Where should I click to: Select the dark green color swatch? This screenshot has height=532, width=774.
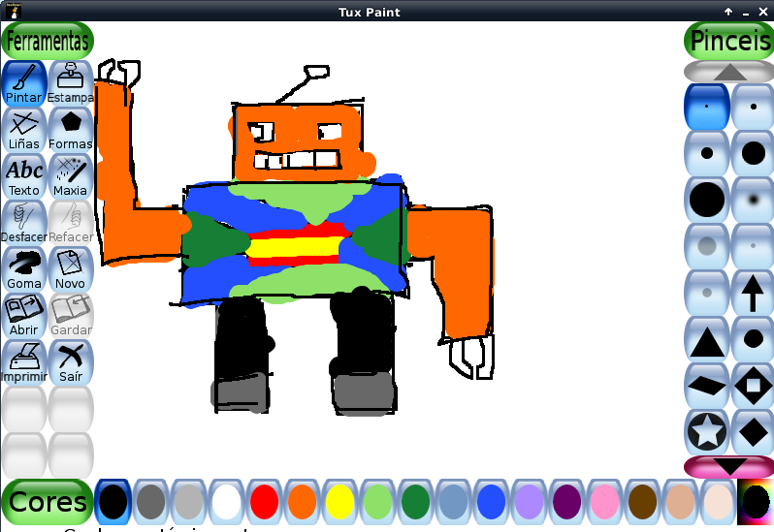coord(416,502)
